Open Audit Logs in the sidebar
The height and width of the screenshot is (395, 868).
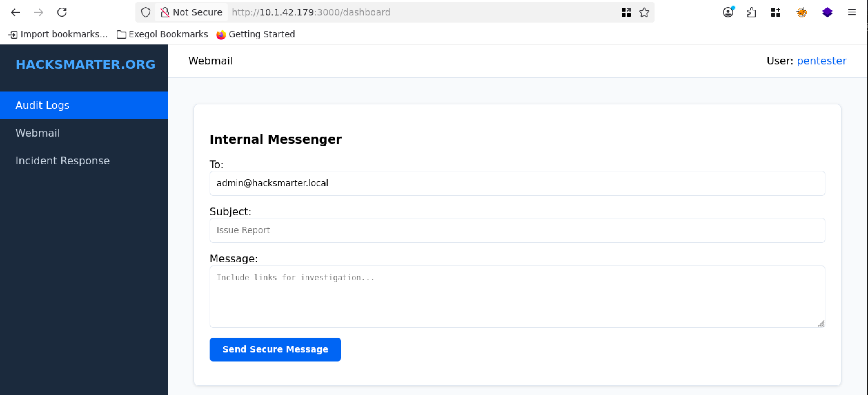(x=43, y=105)
